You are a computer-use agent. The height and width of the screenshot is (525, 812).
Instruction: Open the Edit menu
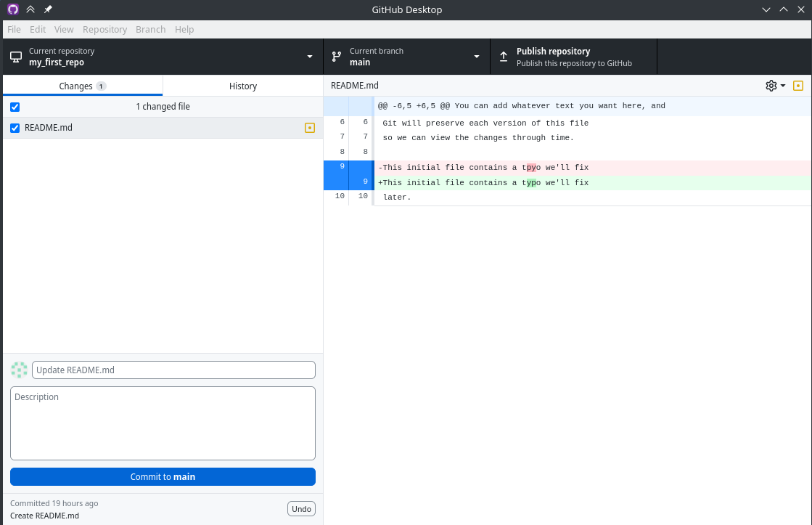click(x=38, y=30)
